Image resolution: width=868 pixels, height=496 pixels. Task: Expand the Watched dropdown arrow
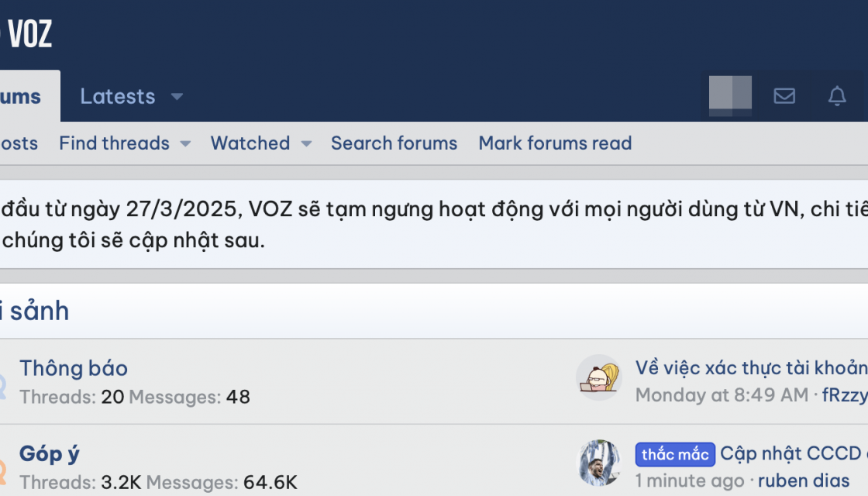point(306,144)
